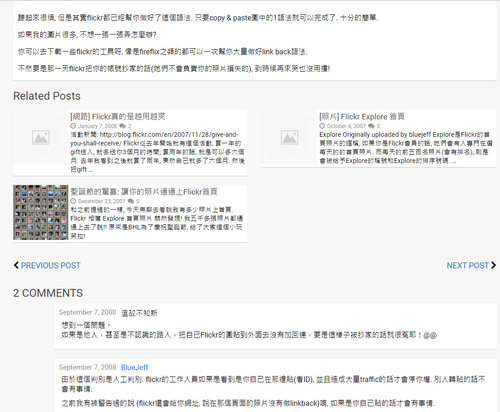Open the related post title 'Flickr Explore'
500x412 pixels.
click(x=362, y=116)
